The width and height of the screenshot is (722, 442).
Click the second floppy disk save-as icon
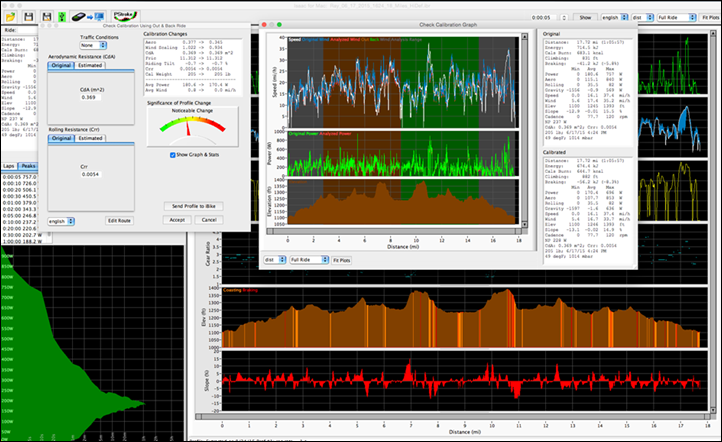(x=47, y=17)
